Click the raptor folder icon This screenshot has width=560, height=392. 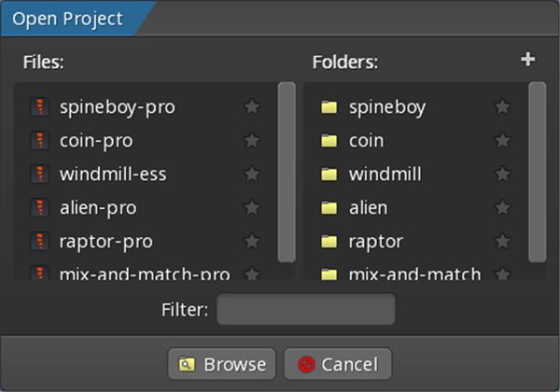[x=329, y=242]
